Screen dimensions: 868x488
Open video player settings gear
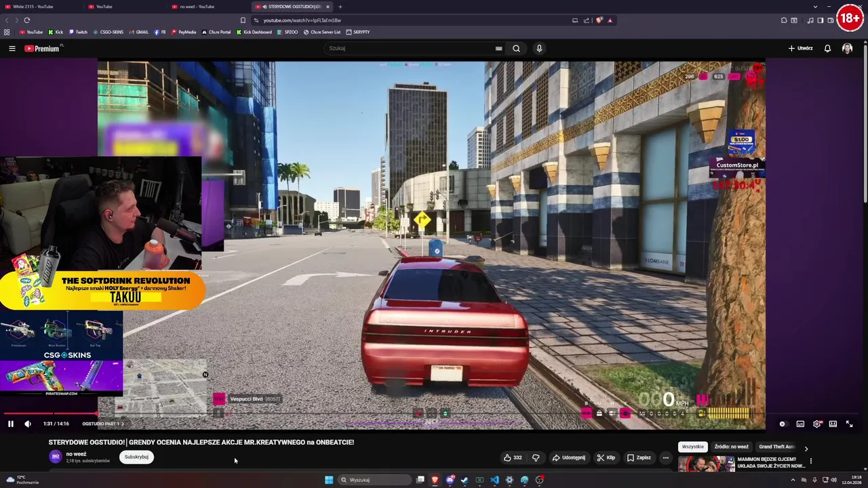tap(816, 424)
